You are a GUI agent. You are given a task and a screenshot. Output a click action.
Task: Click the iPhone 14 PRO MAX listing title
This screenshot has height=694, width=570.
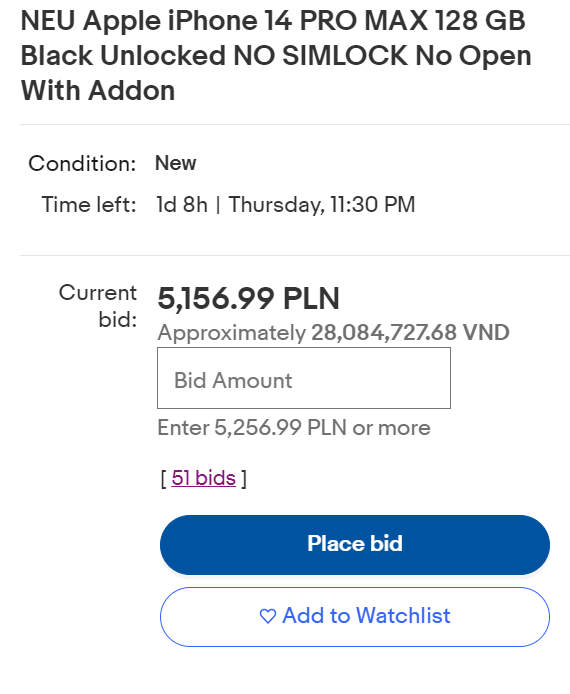276,55
